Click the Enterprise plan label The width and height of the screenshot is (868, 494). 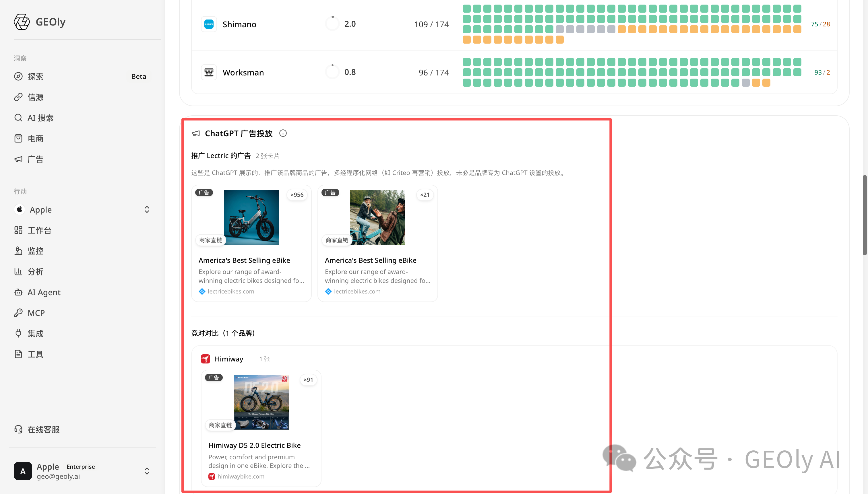tap(81, 466)
